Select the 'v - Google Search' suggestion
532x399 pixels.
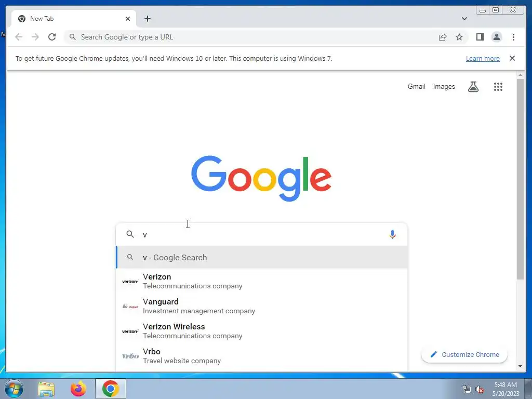click(261, 258)
